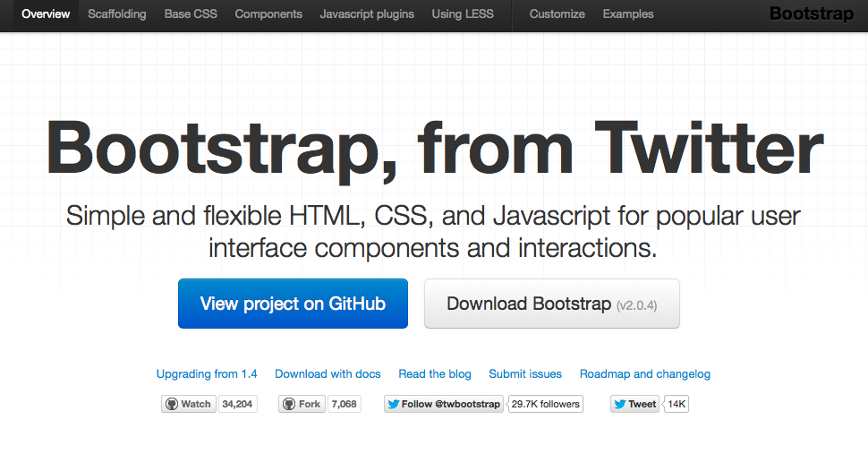Viewport: 868px width, 454px height.
Task: Select Components in the top navbar
Action: click(x=268, y=14)
